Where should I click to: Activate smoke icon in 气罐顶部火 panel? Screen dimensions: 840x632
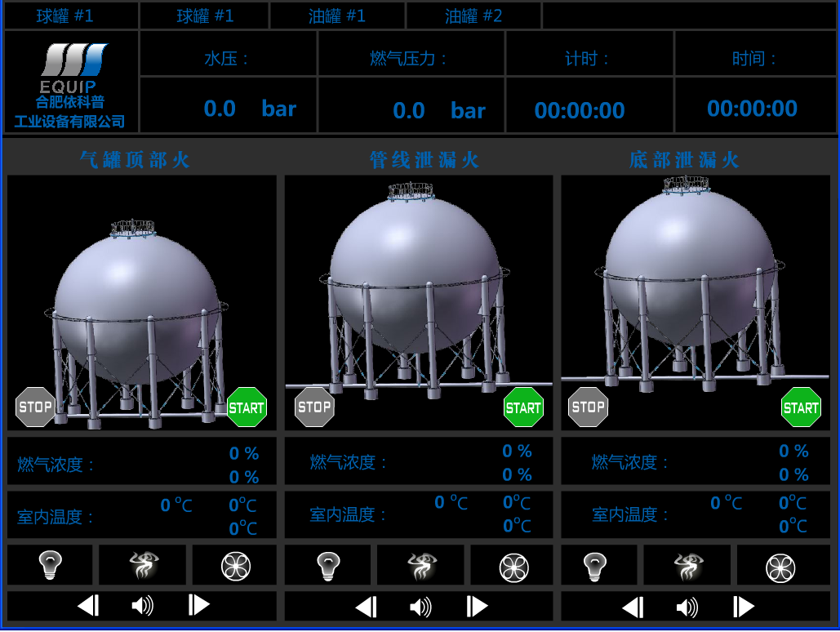pyautogui.click(x=144, y=565)
